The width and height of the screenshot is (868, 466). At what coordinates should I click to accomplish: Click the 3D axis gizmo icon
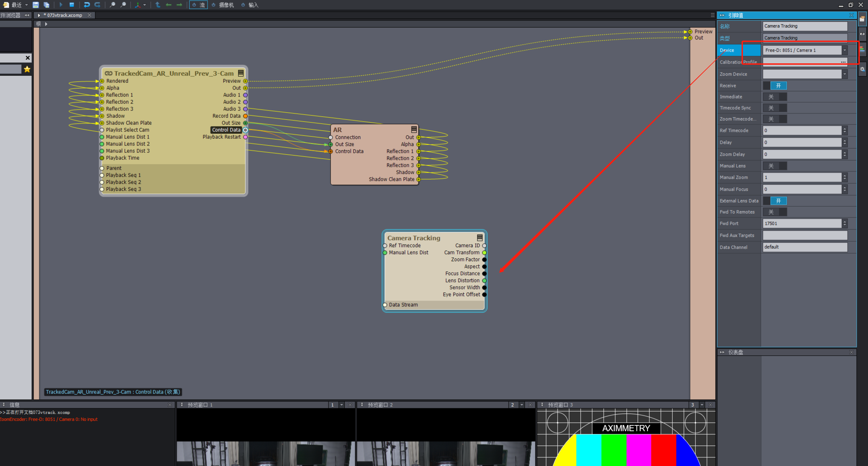[x=137, y=5]
